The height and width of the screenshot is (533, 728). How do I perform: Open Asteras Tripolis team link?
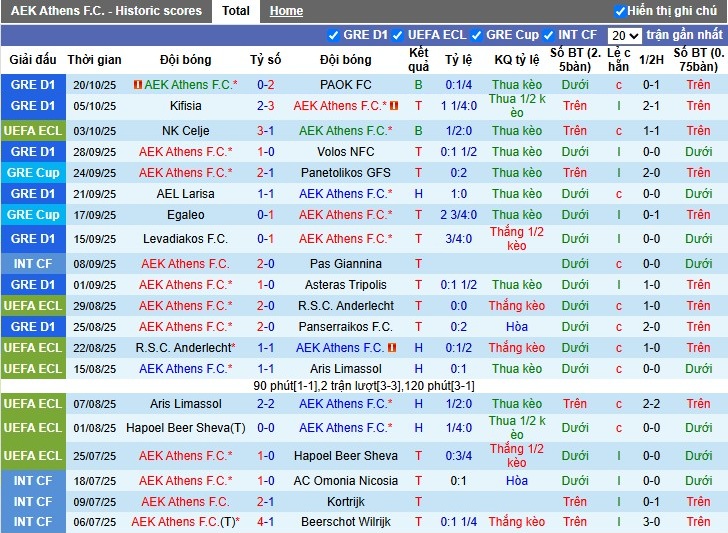click(x=346, y=285)
